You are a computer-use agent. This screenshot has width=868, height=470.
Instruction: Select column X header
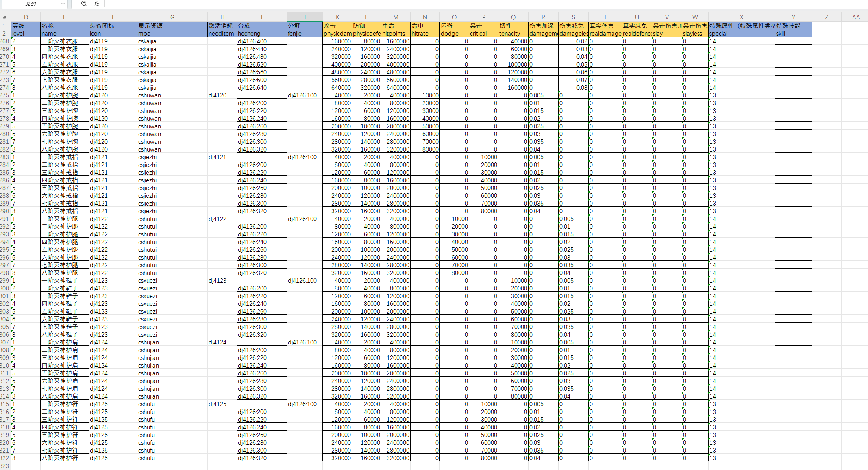click(x=741, y=17)
